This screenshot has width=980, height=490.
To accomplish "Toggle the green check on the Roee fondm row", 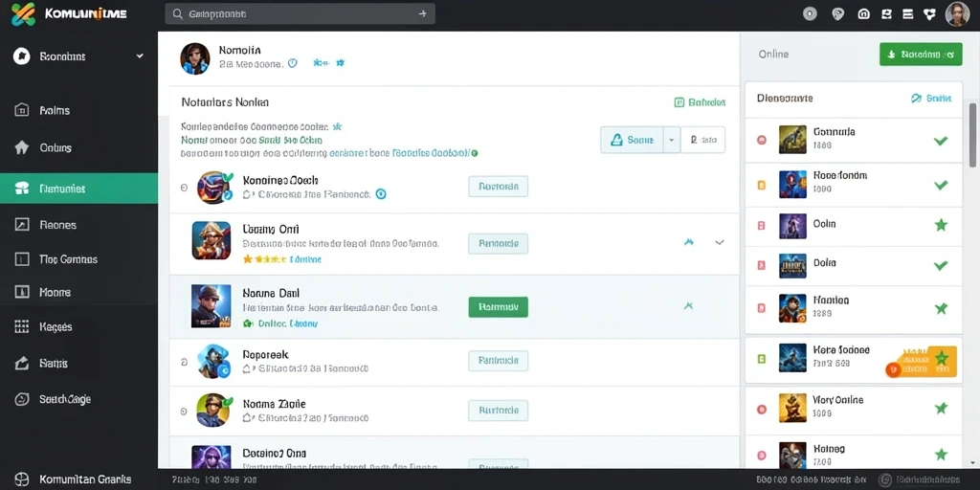I will click(940, 185).
